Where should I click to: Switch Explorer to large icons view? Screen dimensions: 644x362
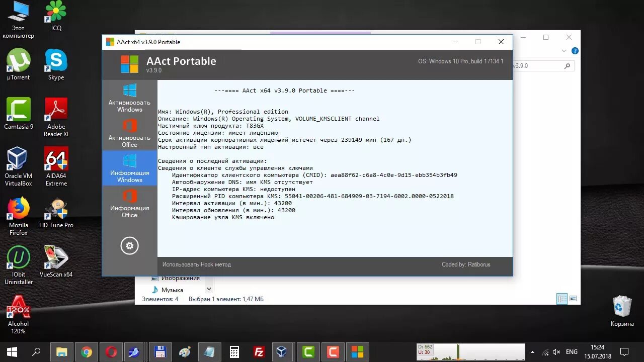(573, 299)
